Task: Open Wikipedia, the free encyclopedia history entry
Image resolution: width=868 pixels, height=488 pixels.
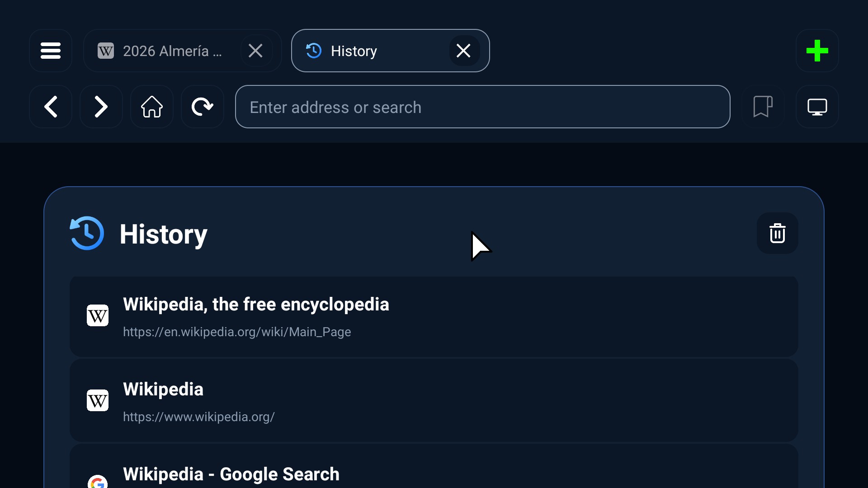Action: click(434, 317)
